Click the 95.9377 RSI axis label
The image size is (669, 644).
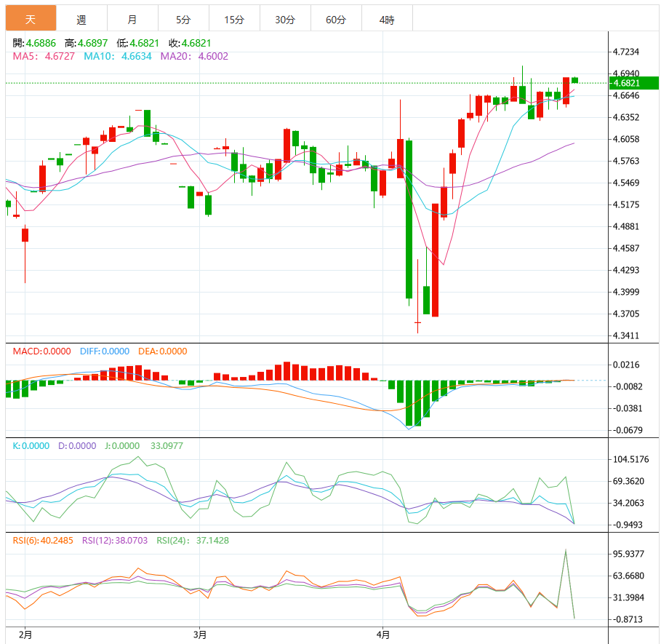(x=628, y=554)
